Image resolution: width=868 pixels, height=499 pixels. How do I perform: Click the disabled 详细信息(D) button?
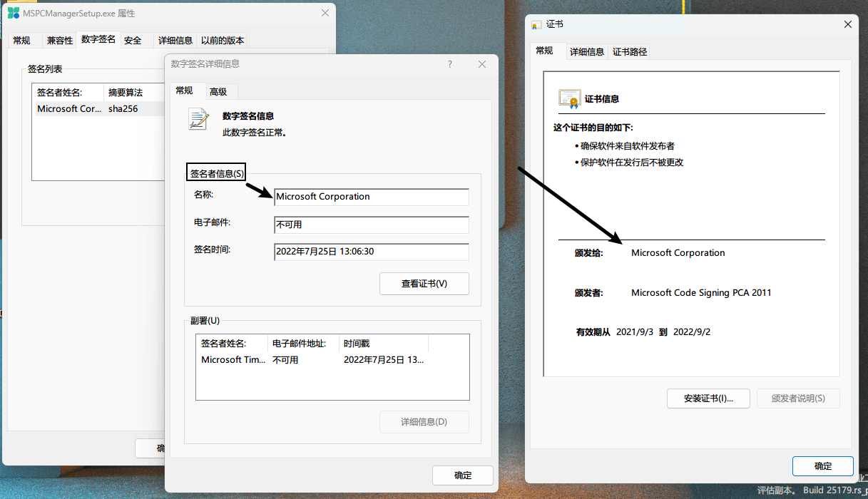click(x=424, y=422)
